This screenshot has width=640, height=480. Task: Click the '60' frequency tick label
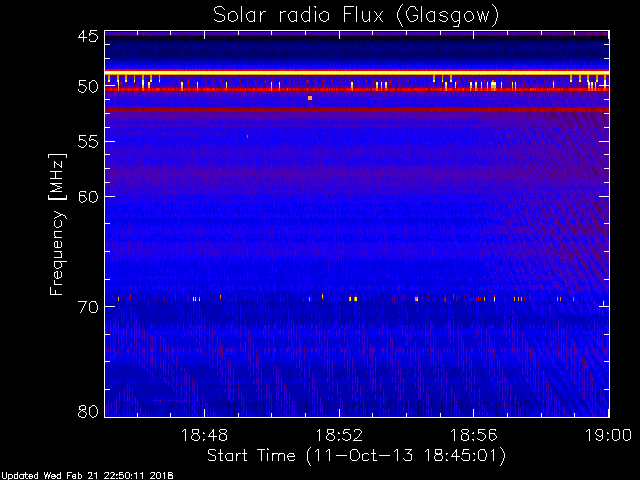(x=88, y=197)
